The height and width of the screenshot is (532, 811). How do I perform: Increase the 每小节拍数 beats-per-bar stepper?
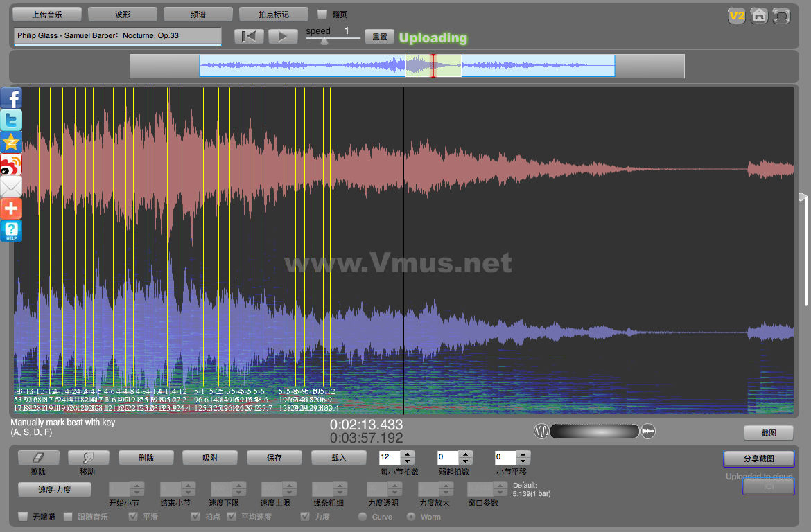tap(408, 454)
